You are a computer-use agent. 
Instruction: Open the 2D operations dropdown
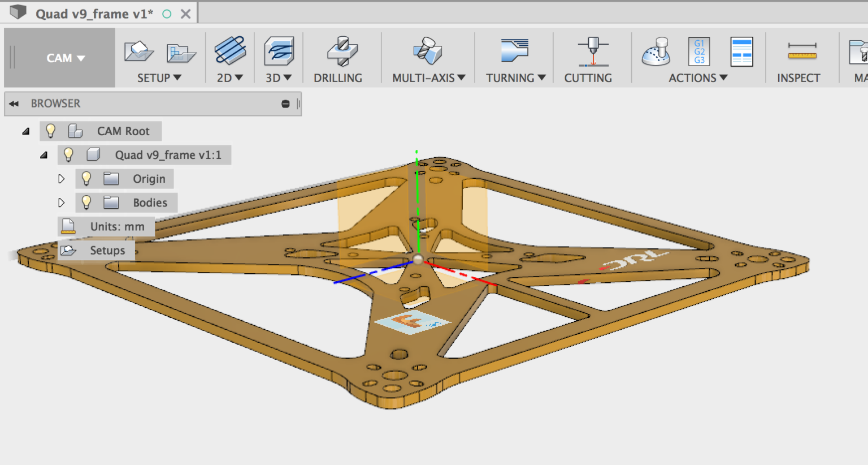tap(229, 78)
